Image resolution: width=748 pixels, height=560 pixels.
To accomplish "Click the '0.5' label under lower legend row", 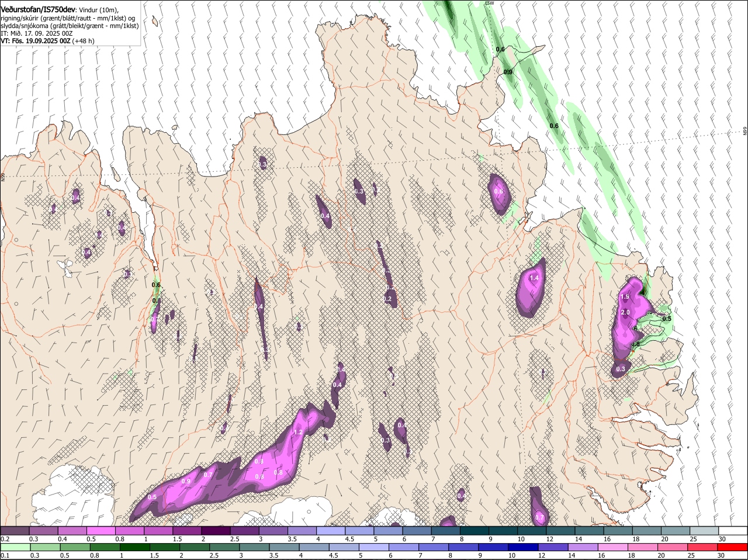I will 65,555.
